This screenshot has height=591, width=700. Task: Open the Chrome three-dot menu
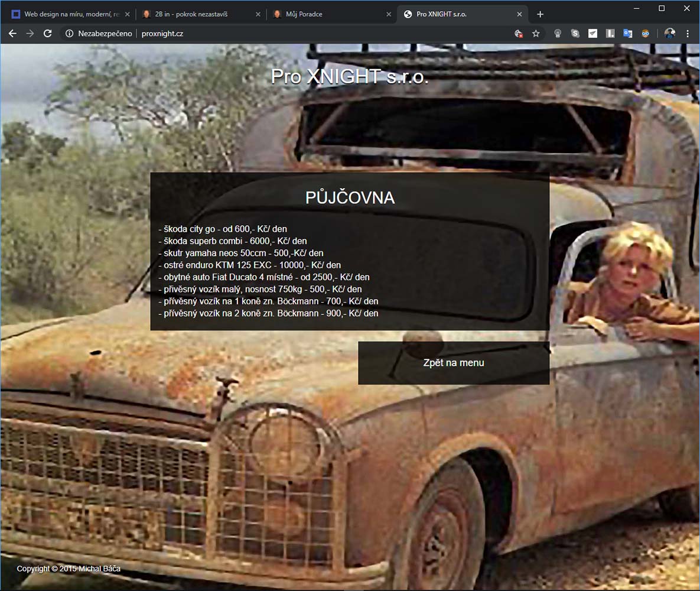coord(688,34)
